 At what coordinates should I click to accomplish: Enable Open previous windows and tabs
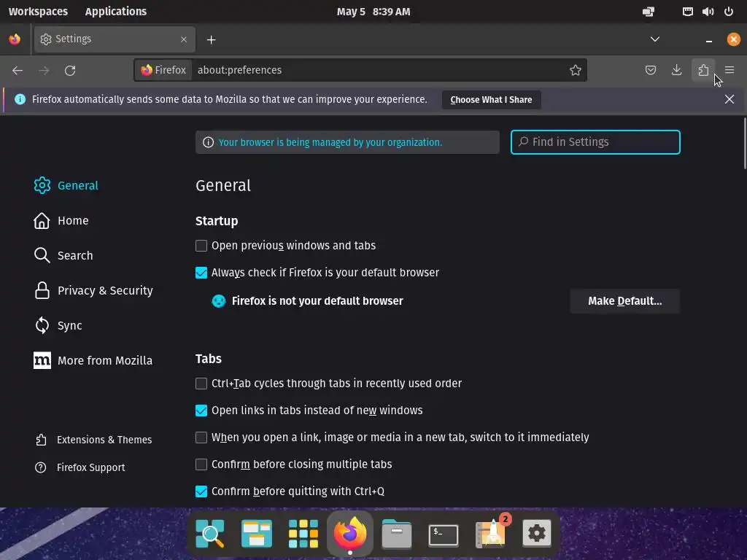[x=201, y=246]
